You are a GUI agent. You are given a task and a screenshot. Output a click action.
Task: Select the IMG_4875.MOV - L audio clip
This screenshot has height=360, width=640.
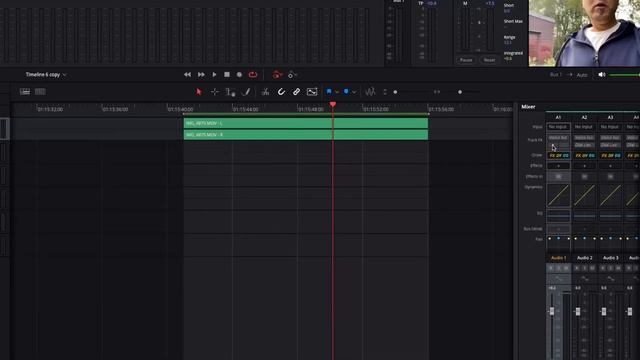click(306, 123)
